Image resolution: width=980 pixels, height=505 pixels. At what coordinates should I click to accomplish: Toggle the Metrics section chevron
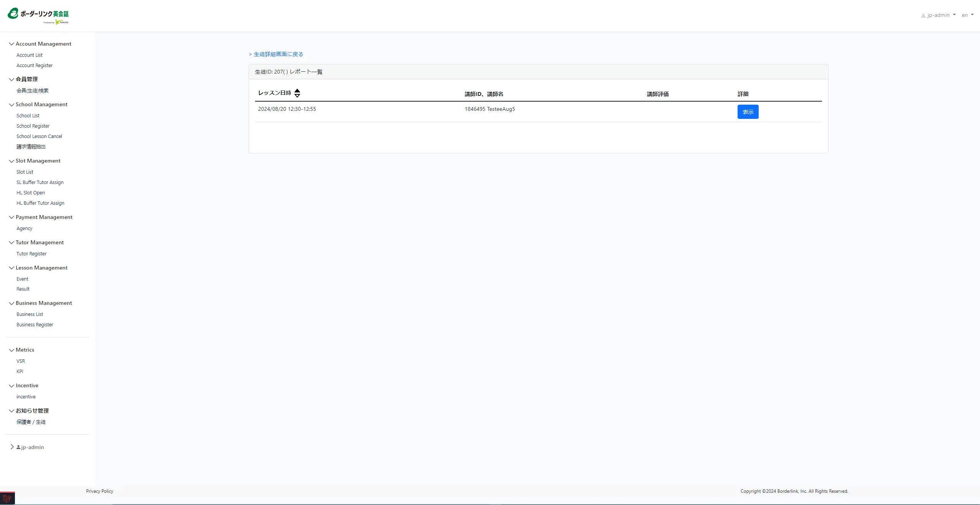(12, 350)
